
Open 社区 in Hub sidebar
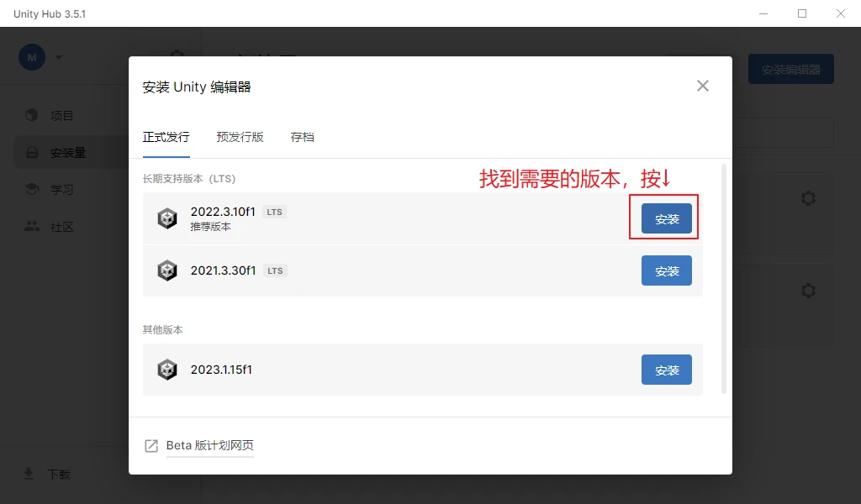coord(61,227)
